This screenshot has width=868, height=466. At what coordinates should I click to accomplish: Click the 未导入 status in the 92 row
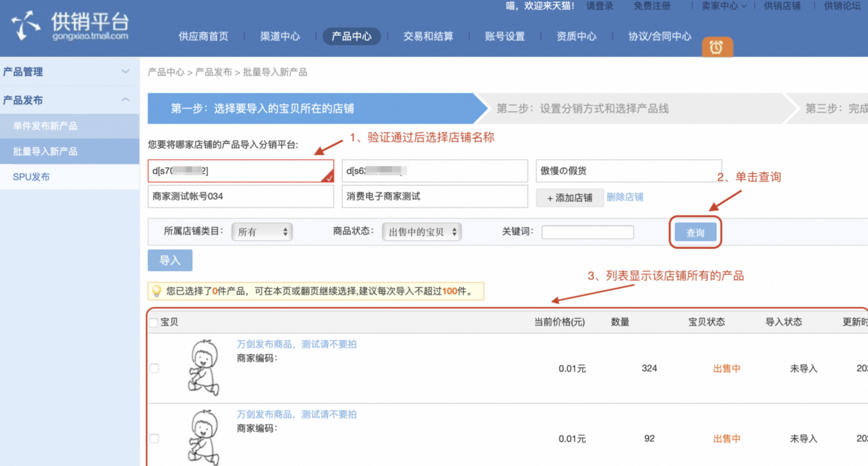(803, 438)
